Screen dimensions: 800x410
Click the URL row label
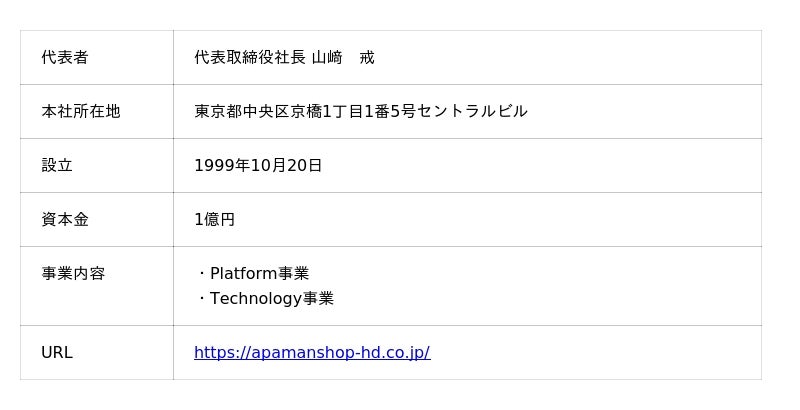click(x=57, y=352)
